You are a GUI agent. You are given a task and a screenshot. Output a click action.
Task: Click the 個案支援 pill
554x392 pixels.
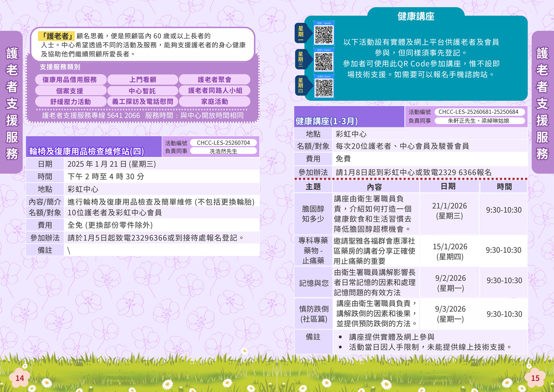71,91
